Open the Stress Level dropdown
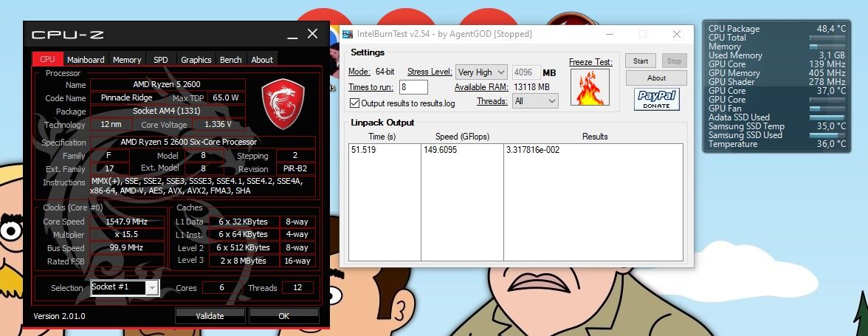 click(x=481, y=72)
